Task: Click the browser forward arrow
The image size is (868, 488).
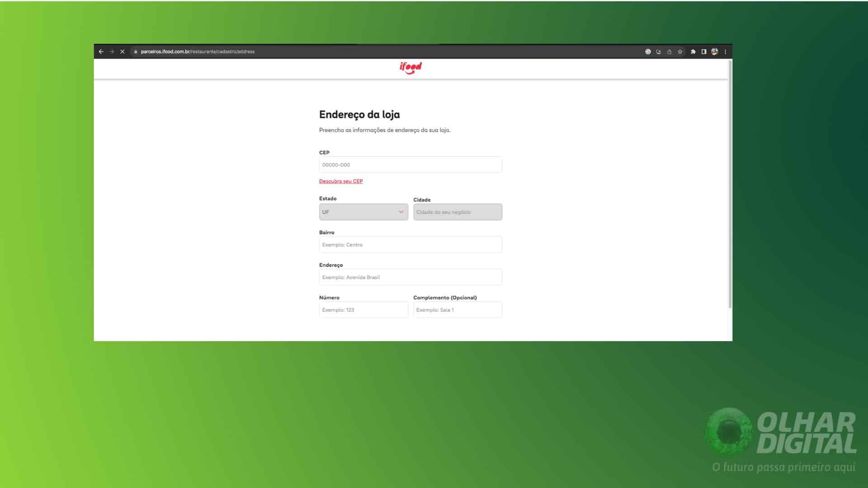Action: 112,52
